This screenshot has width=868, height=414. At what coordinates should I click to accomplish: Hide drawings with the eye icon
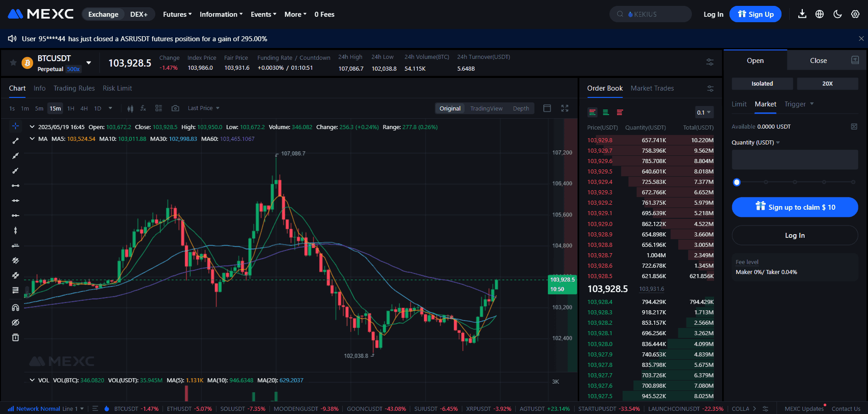[15, 322]
